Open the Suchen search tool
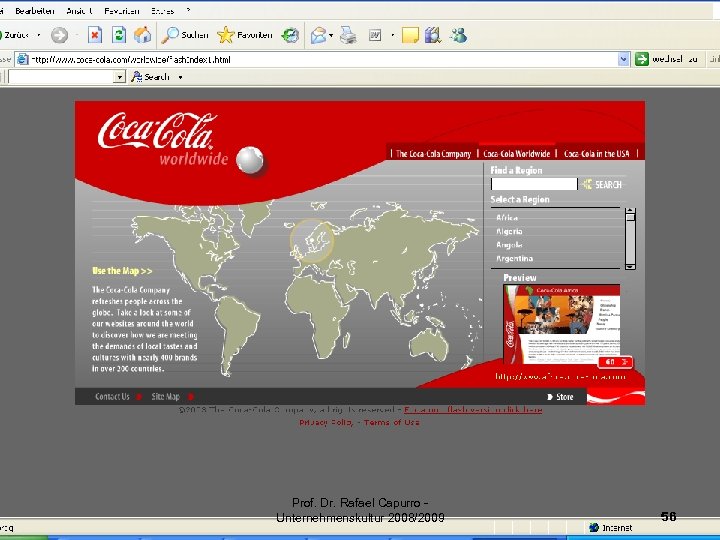The height and width of the screenshot is (540, 720). point(185,35)
